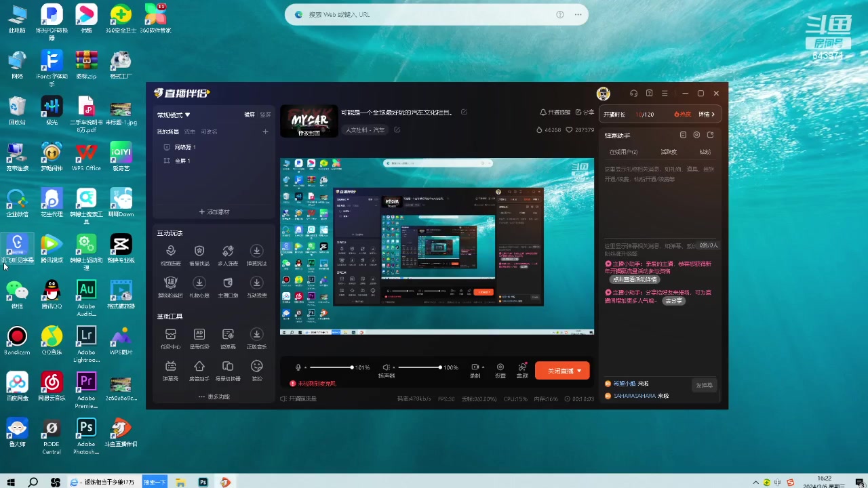Open the help question mark icon
868x488 pixels.
point(649,94)
